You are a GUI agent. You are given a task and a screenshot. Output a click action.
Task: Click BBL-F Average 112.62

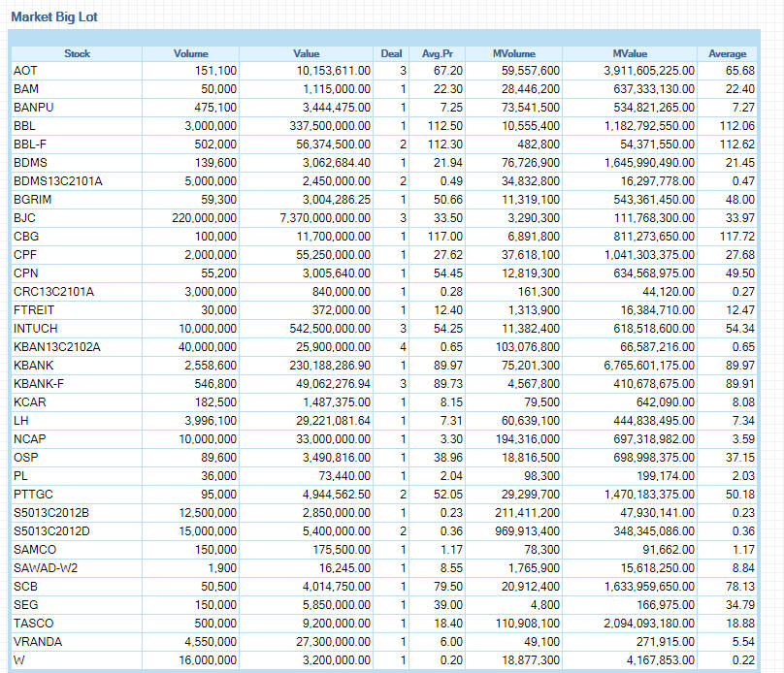737,144
